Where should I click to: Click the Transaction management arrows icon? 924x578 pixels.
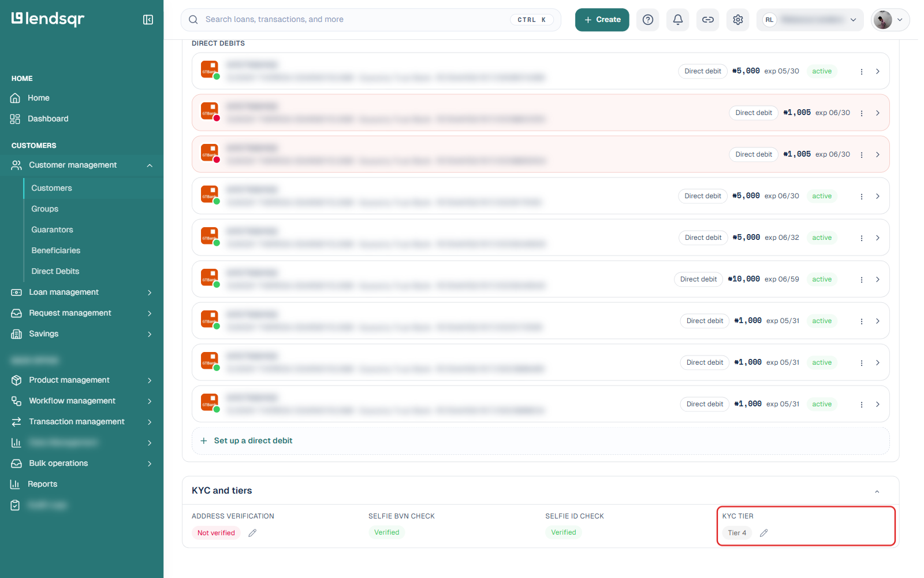tap(17, 422)
